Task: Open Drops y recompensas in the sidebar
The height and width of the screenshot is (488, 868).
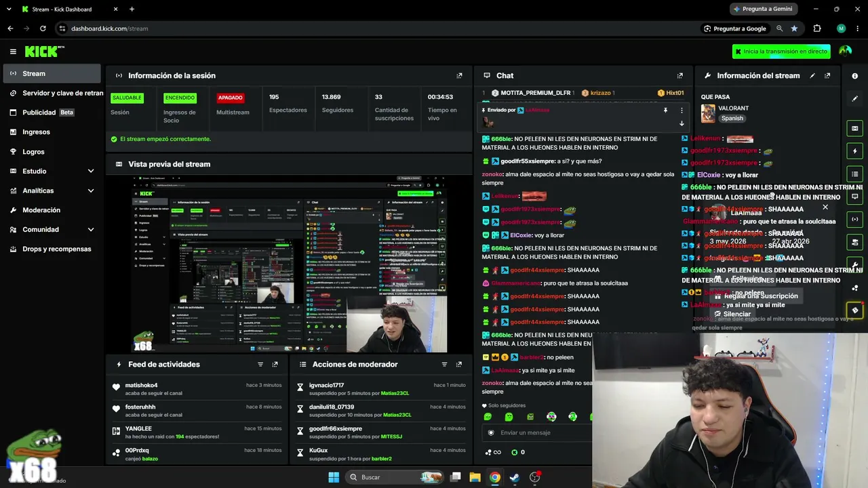Action: 52,249
